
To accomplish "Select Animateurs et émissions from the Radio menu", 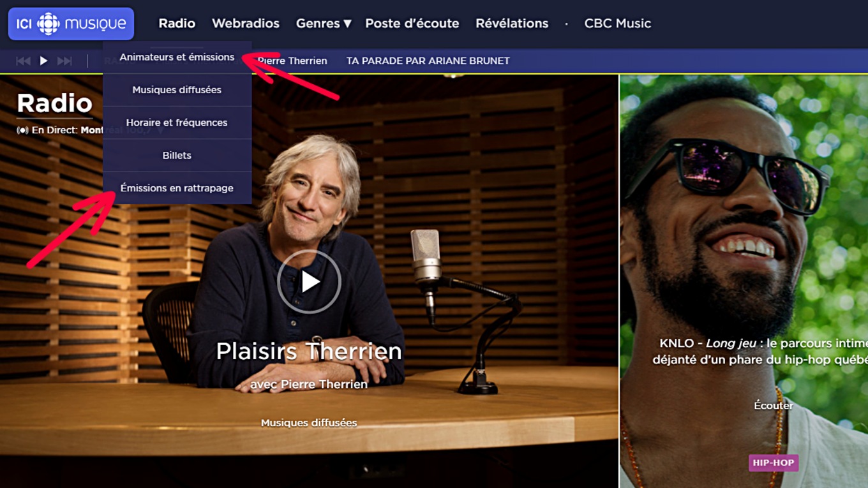I will [x=177, y=57].
